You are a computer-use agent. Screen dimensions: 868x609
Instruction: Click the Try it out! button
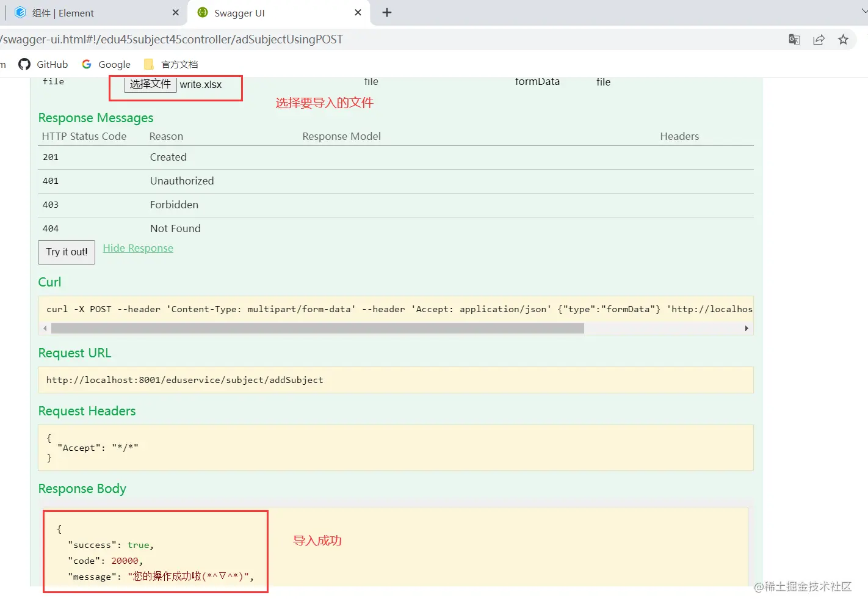coord(67,252)
